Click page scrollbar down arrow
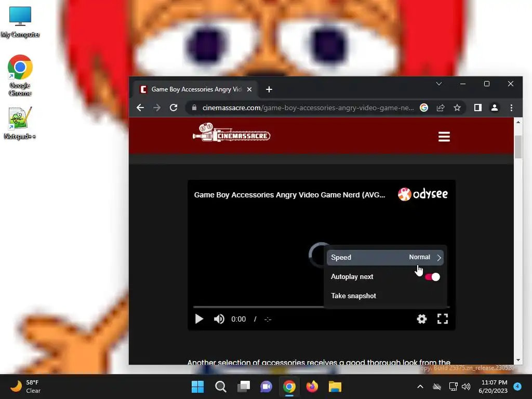532x399 pixels. [518, 361]
